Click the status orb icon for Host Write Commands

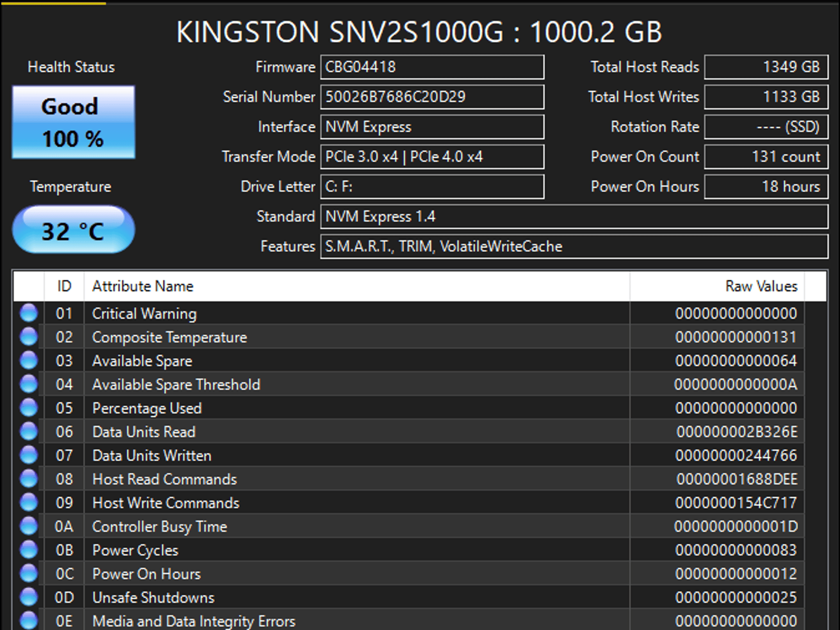(29, 502)
